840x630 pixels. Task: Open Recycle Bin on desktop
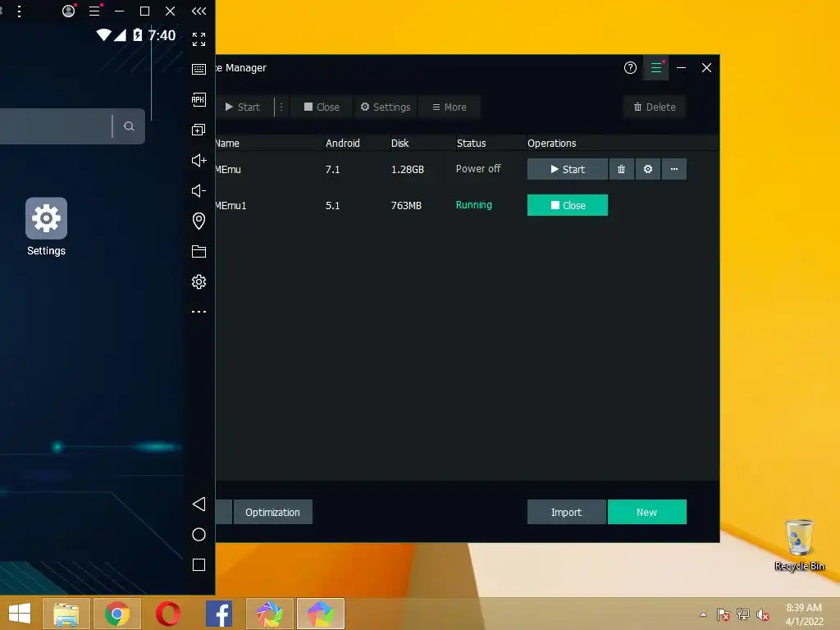tap(799, 545)
